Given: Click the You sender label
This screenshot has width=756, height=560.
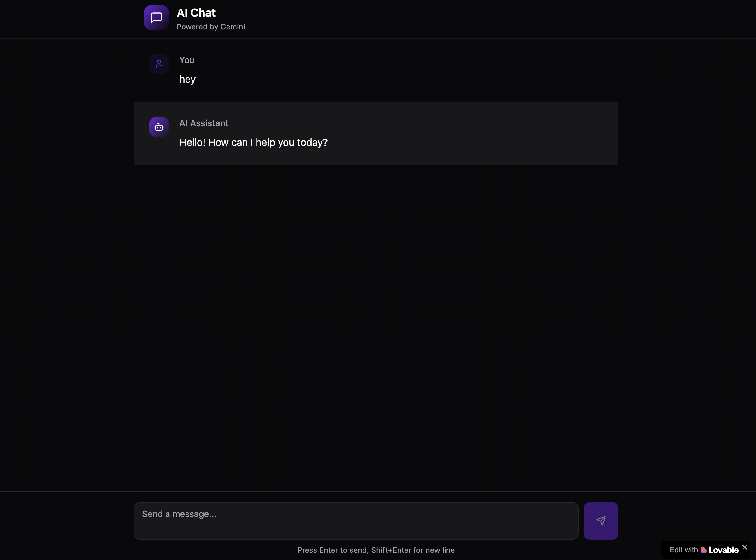Looking at the screenshot, I should [x=187, y=60].
